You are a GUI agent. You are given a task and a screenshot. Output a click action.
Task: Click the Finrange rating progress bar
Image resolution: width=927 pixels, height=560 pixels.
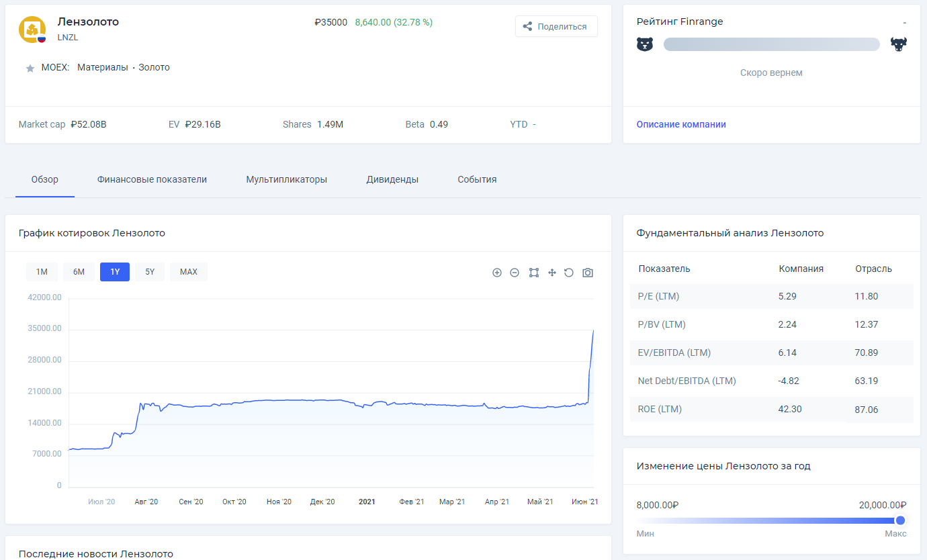click(772, 44)
